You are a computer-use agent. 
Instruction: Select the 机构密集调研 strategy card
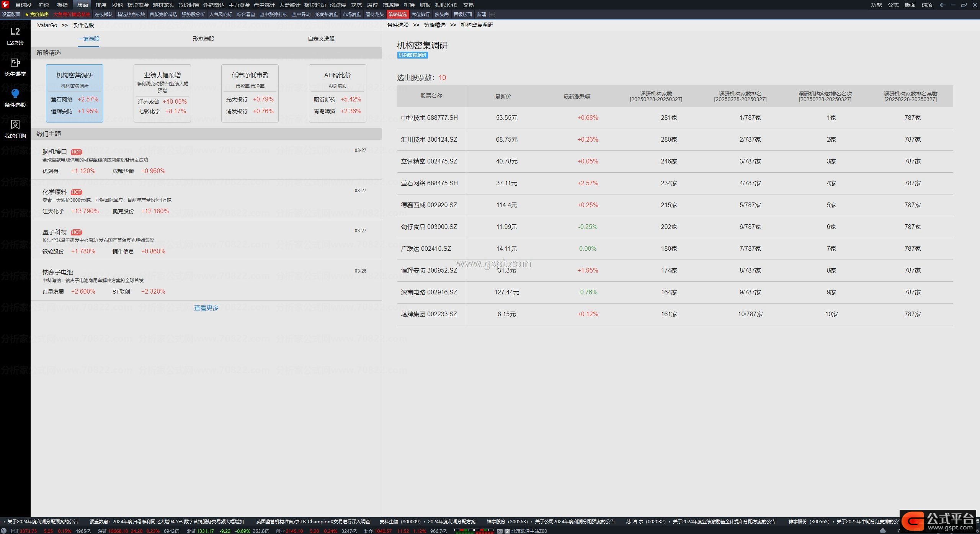pyautogui.click(x=75, y=93)
